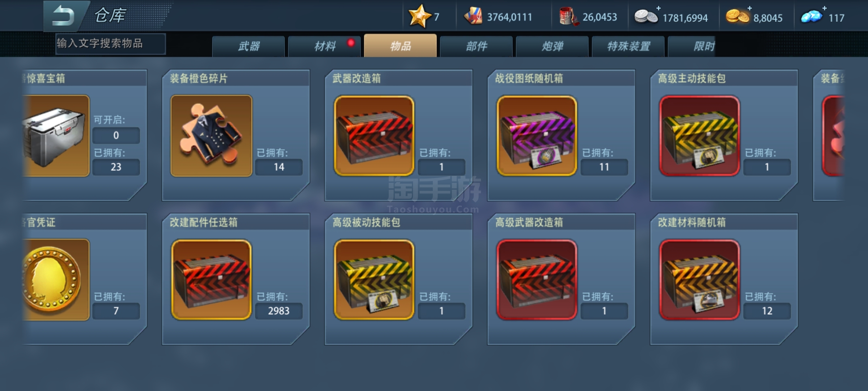
Task: Open the 炮弹 tab
Action: [552, 46]
